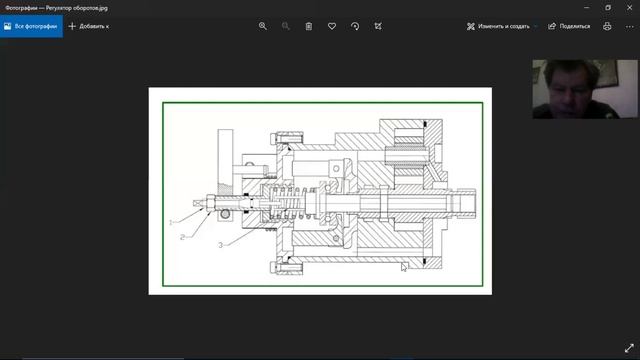Open the three-dot more options menu

629,26
